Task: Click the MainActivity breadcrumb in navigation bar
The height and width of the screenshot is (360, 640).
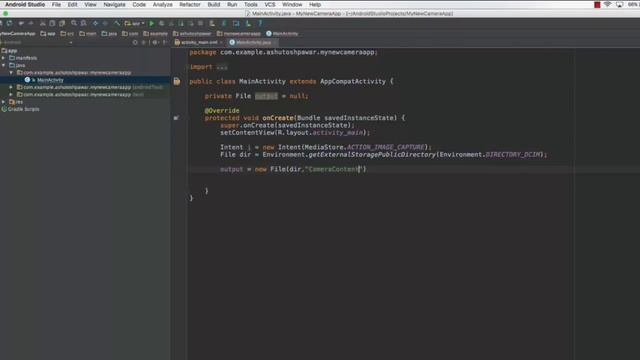Action: pos(282,33)
